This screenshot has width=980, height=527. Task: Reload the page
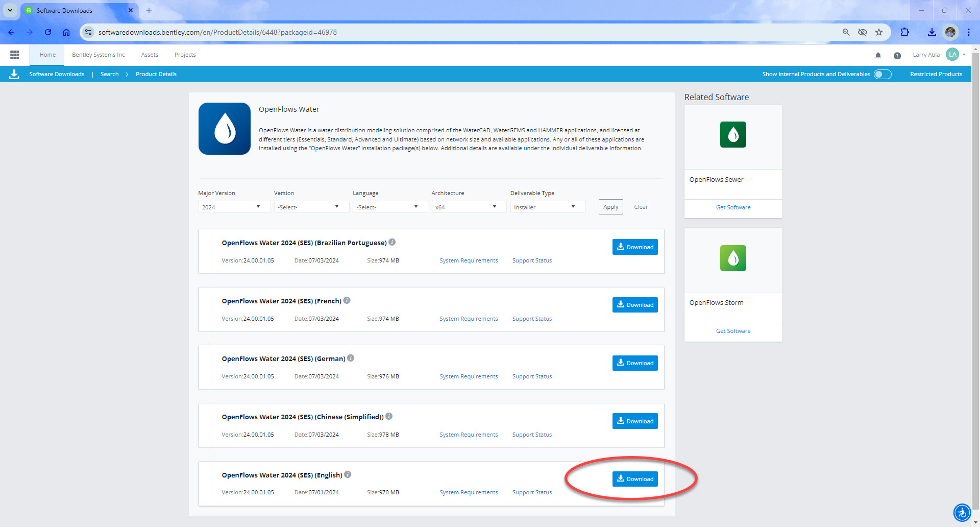48,32
